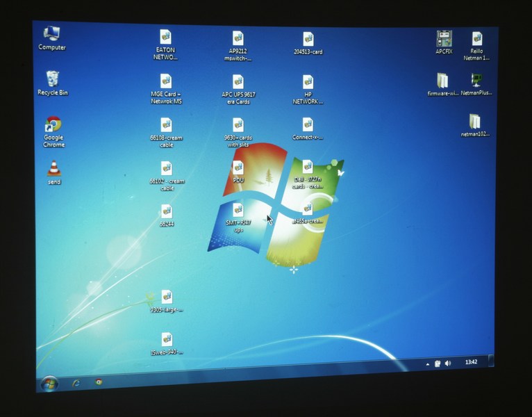Select the 204513-card file icon
This screenshot has height=417, width=532.
click(x=308, y=43)
